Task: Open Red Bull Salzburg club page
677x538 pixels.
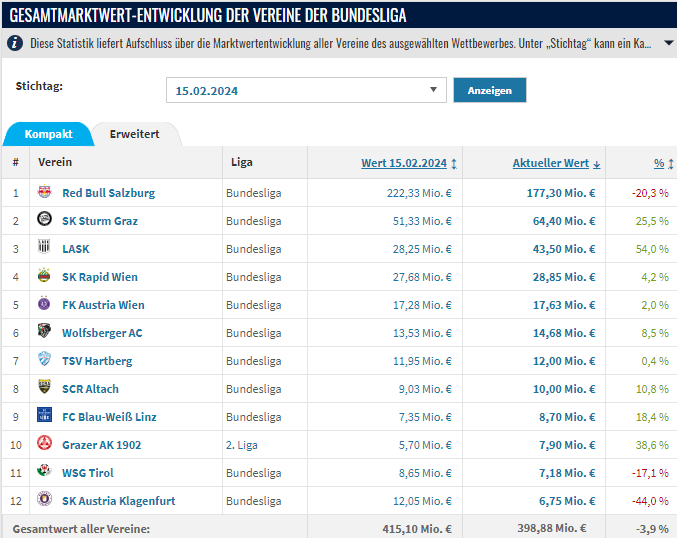Action: point(108,193)
